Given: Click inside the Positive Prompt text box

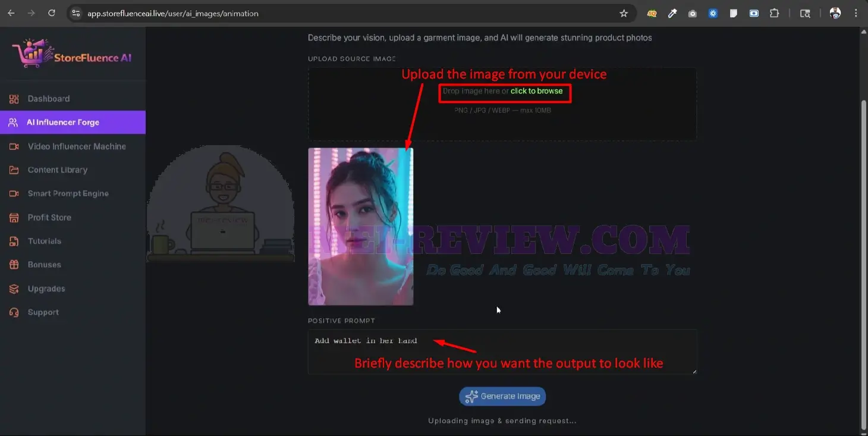Looking at the screenshot, I should 502,352.
